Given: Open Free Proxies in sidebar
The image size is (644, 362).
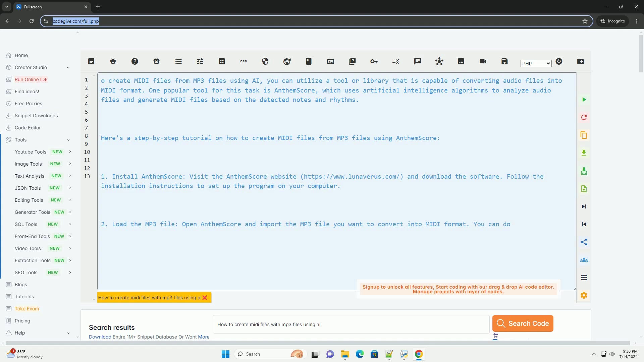Looking at the screenshot, I should tap(28, 104).
